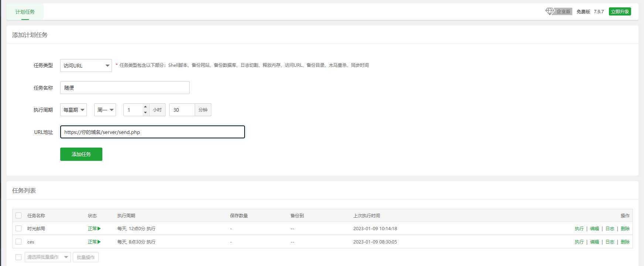Click the 时光邮局 task name

point(36,229)
